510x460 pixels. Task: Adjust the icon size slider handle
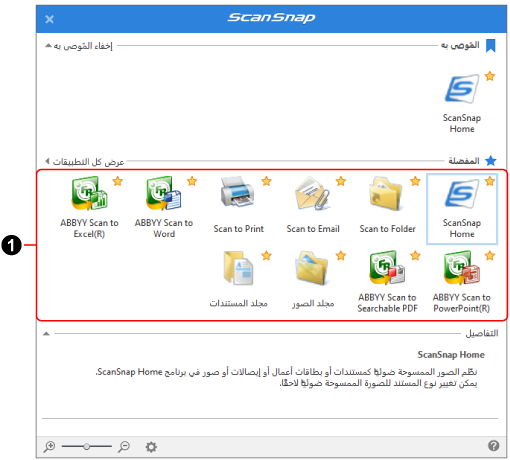click(87, 446)
